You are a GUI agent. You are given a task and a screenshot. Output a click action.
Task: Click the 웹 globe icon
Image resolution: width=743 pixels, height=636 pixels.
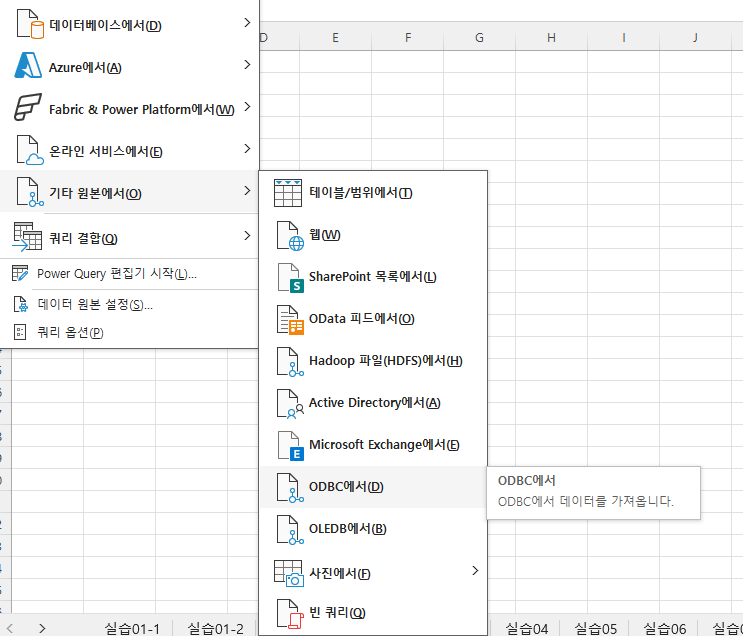click(289, 235)
